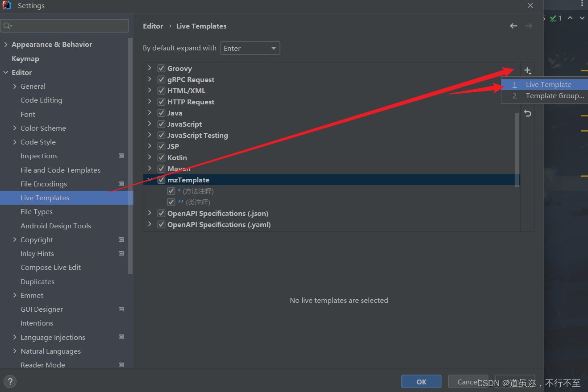The width and height of the screenshot is (588, 392).
Task: Select the Maven group row
Action: click(331, 169)
